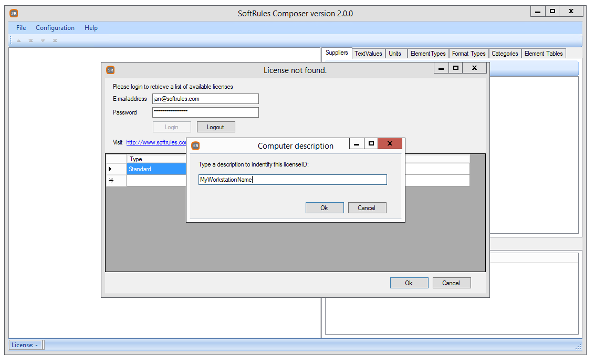Screen dimensions: 595x364
Task: Click Cancel at the bottom of License dialog
Action: 452,283
